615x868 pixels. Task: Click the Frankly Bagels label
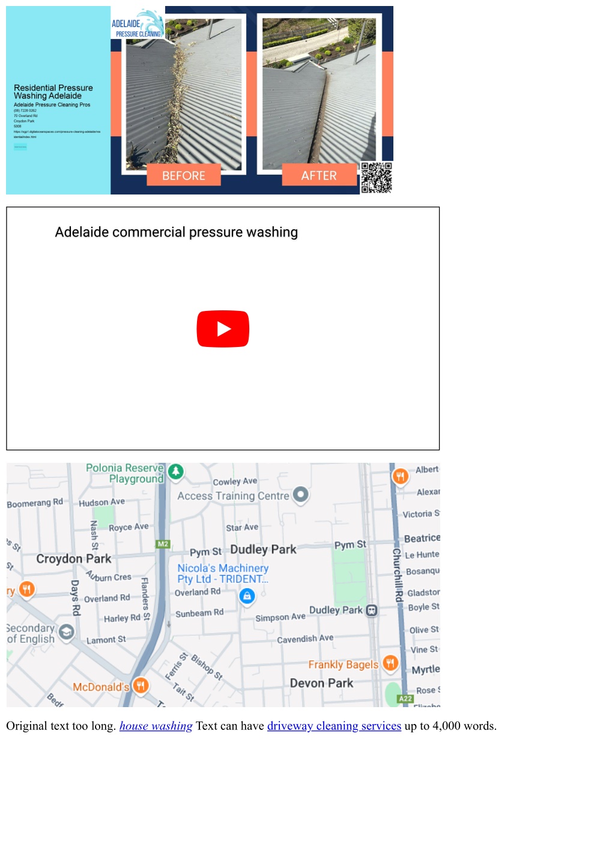click(344, 665)
